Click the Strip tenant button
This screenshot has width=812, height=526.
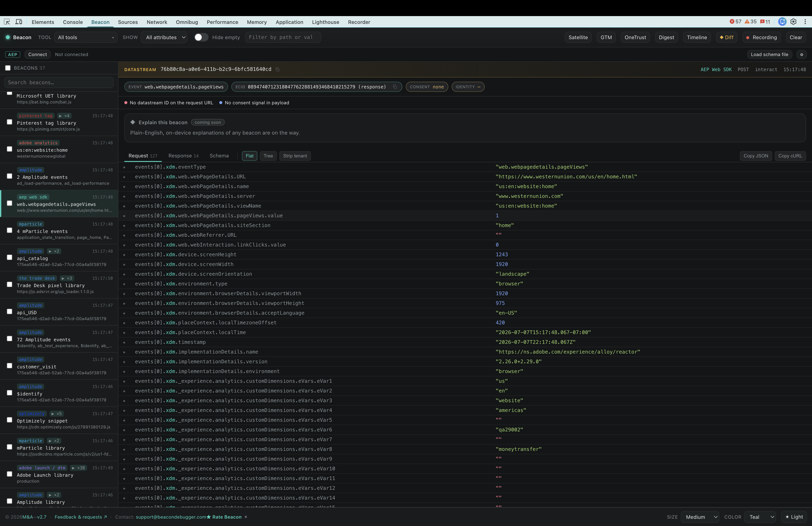pos(295,156)
